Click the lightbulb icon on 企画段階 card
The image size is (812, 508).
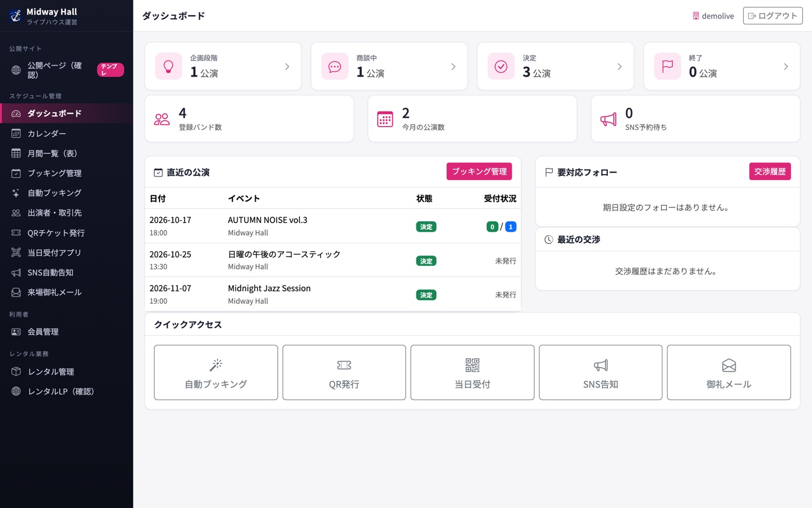(x=169, y=66)
